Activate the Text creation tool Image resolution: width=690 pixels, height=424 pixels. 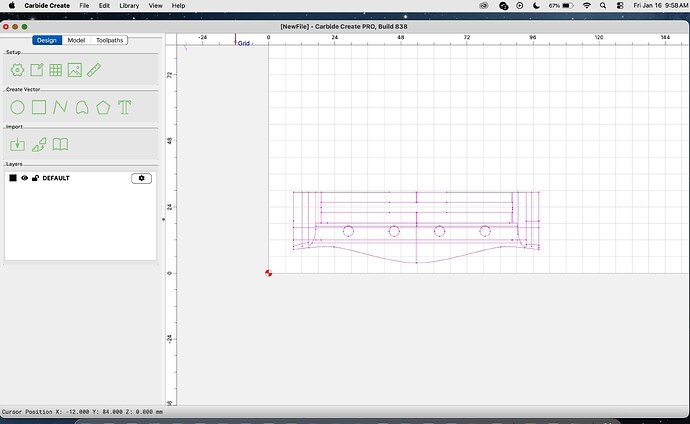point(125,107)
